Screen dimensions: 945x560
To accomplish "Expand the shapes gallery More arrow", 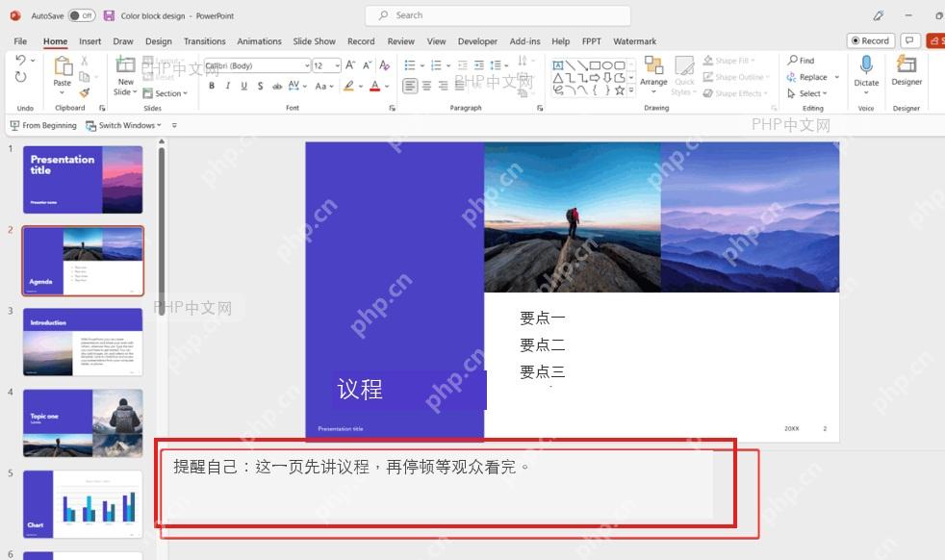I will (631, 90).
